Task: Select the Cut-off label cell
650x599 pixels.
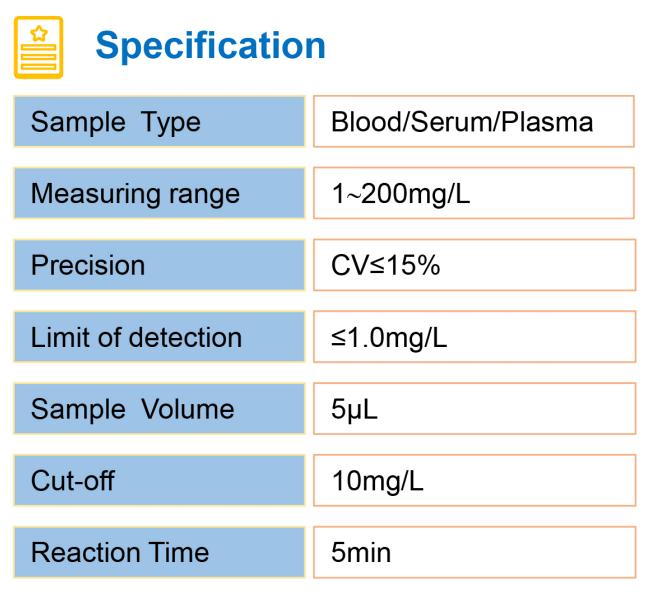Action: point(160,481)
